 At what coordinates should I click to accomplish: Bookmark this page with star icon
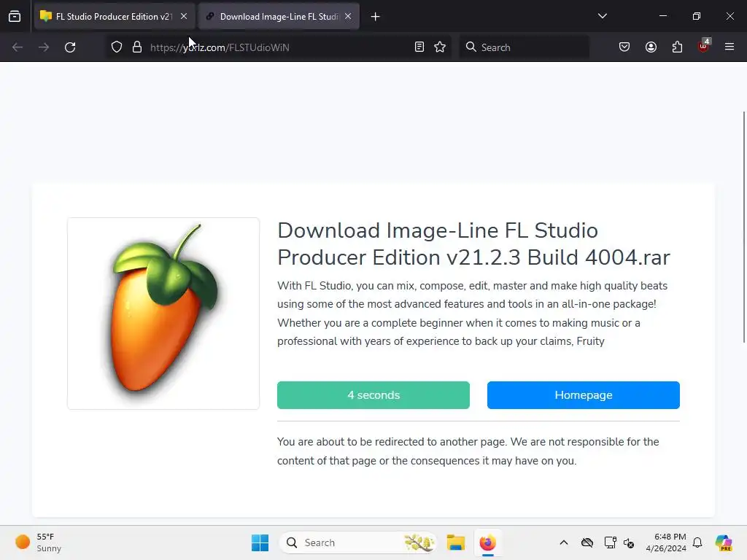[440, 47]
